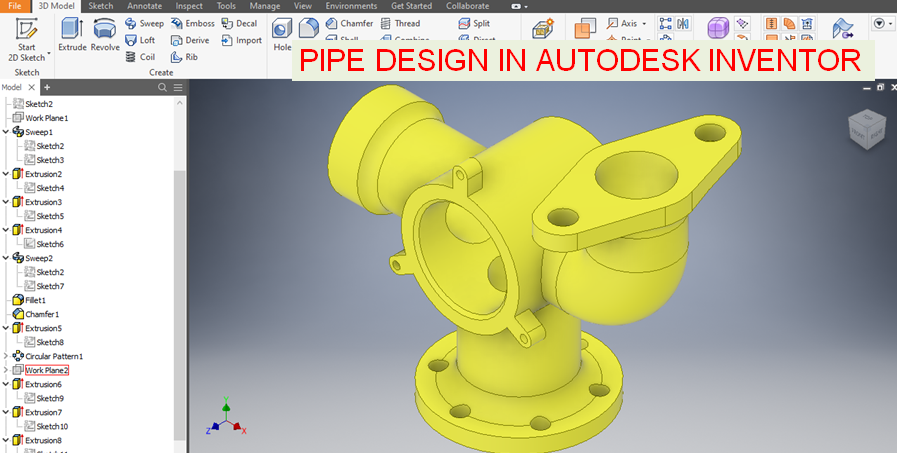Expand the Work Plane2 node

pos(6,370)
